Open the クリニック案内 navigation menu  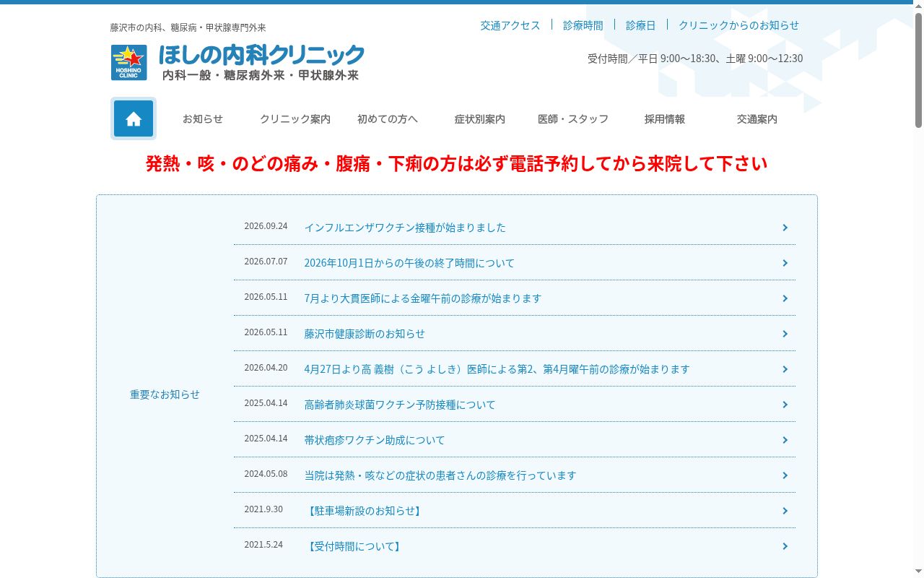click(x=295, y=119)
